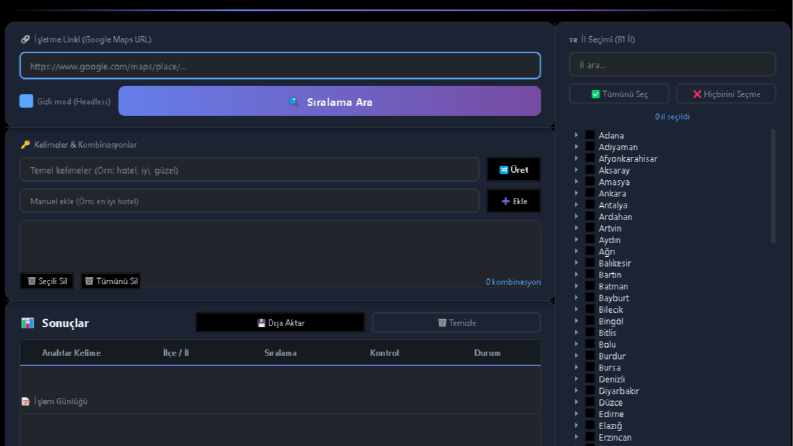Check the Aydın province checkbox

[590, 240]
